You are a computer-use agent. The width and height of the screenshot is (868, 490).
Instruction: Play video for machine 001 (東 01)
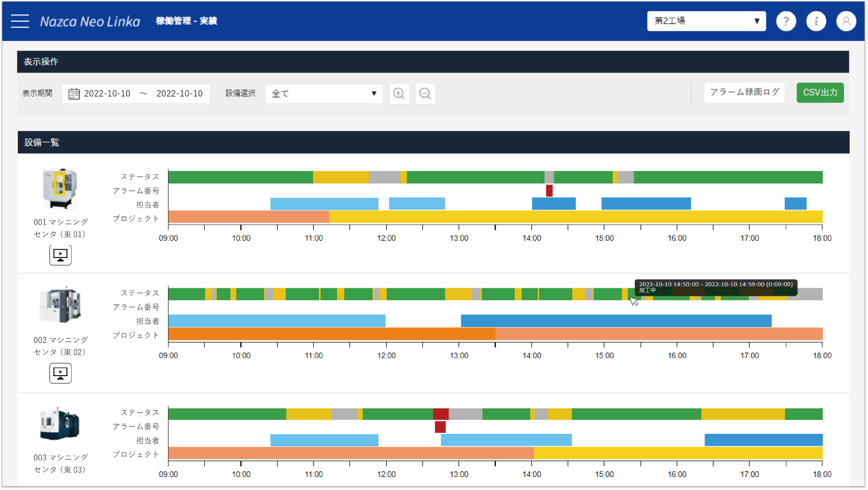pos(61,255)
